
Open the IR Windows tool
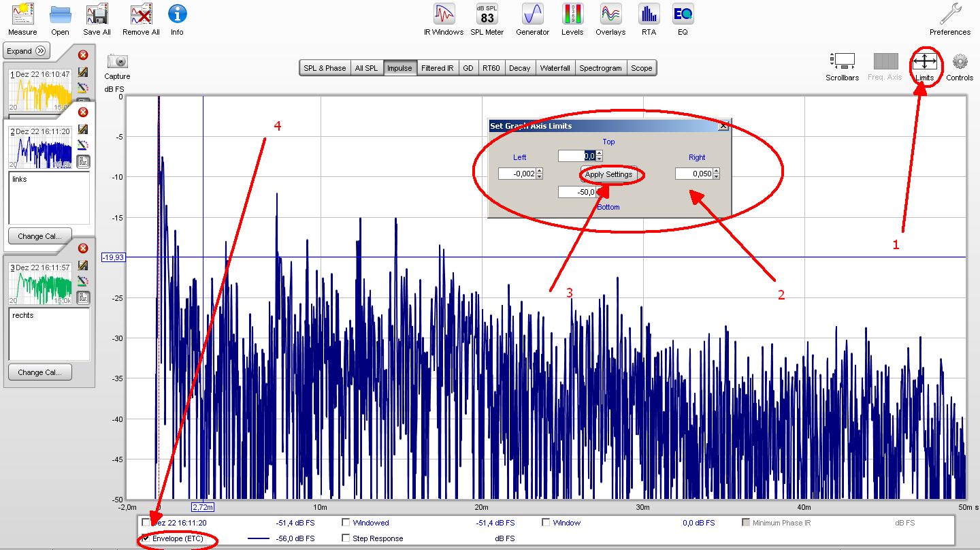(444, 14)
